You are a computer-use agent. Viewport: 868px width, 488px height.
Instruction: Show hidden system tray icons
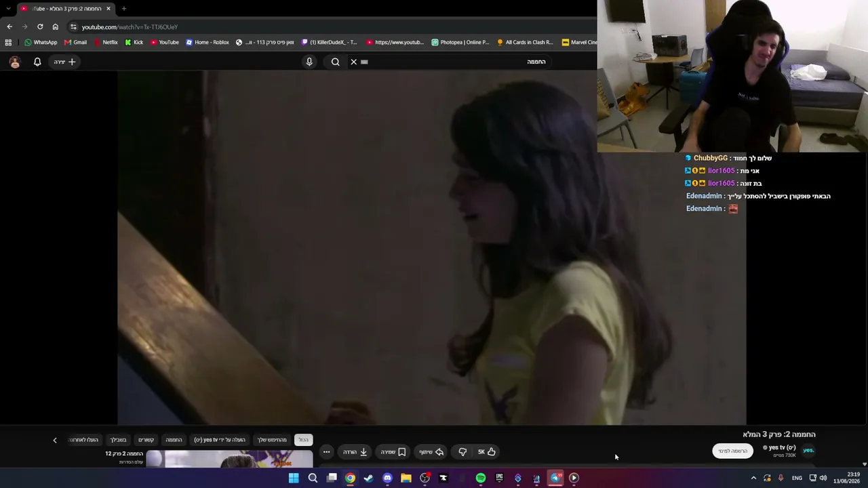pos(753,478)
